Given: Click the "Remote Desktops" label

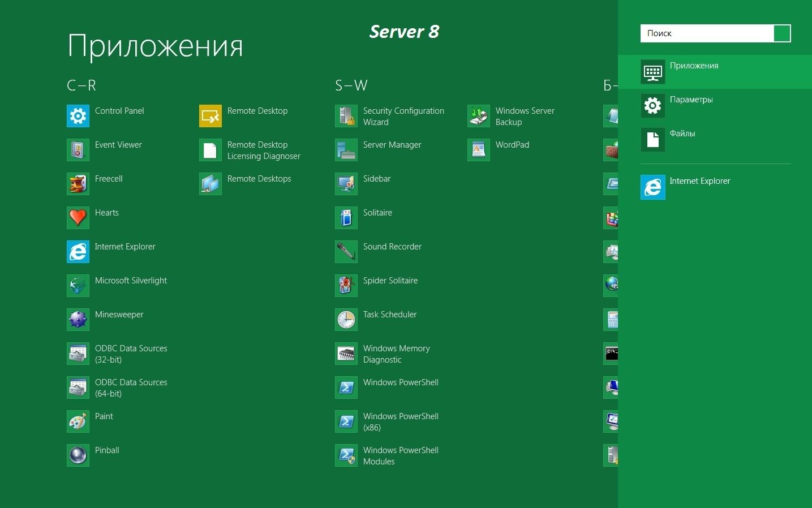Looking at the screenshot, I should pos(259,179).
